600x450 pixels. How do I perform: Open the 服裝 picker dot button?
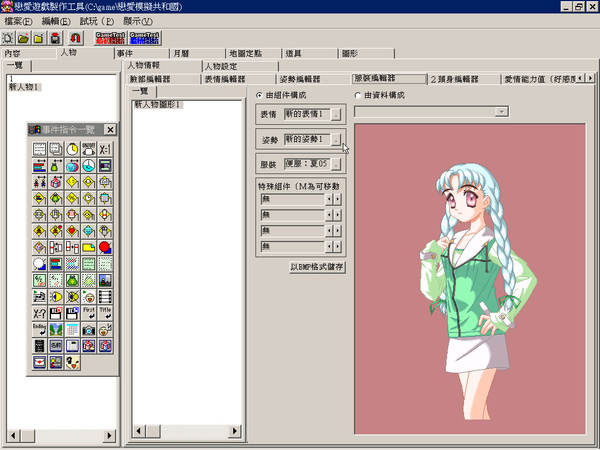[336, 165]
